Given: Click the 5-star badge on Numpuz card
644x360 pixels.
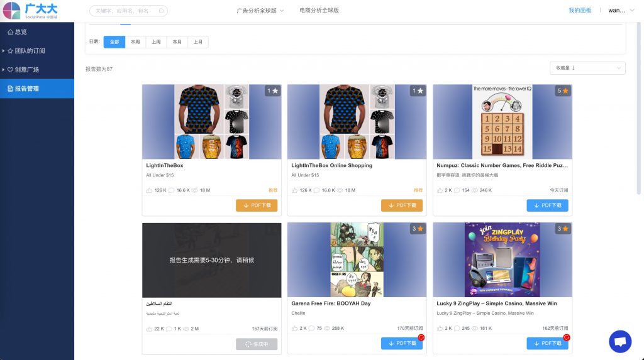Looking at the screenshot, I should (563, 90).
